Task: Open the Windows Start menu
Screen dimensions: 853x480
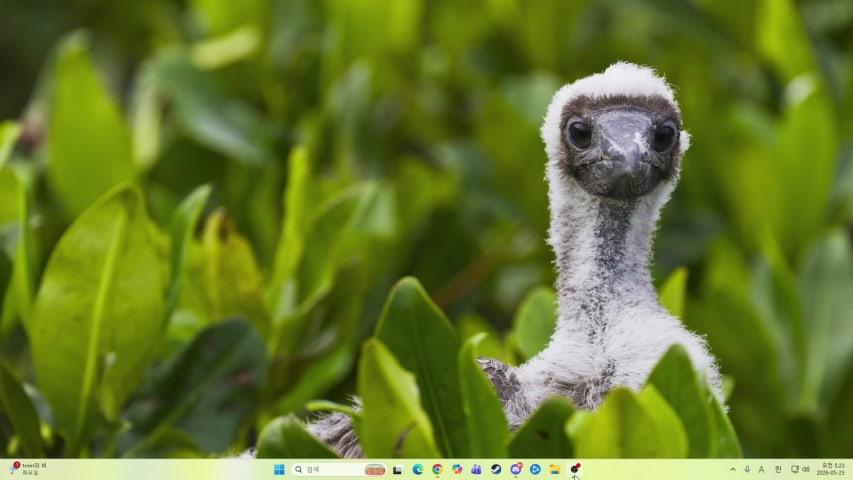Action: click(279, 470)
